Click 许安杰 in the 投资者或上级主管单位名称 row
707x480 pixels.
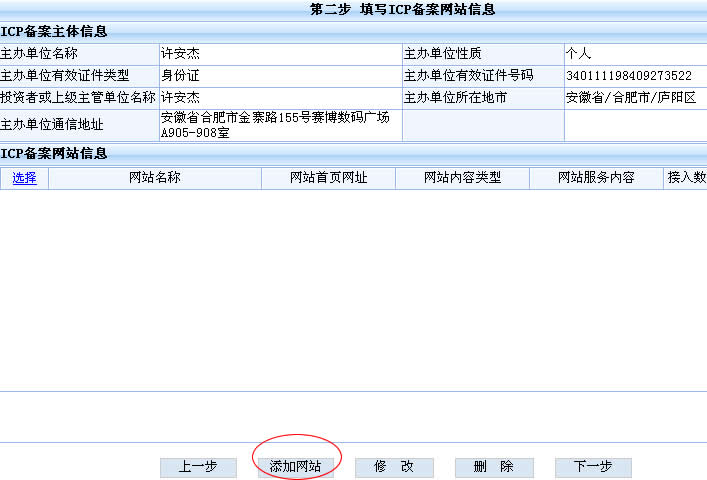[180, 98]
